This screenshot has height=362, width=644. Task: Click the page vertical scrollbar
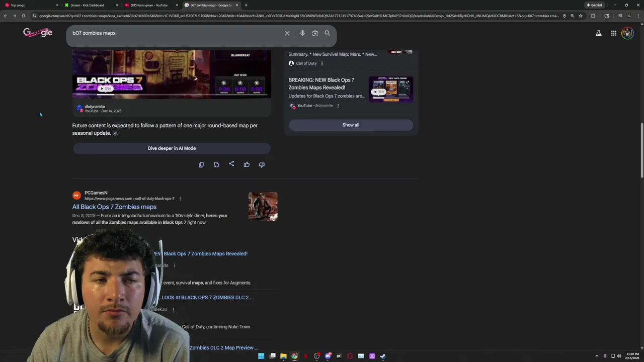click(641, 151)
